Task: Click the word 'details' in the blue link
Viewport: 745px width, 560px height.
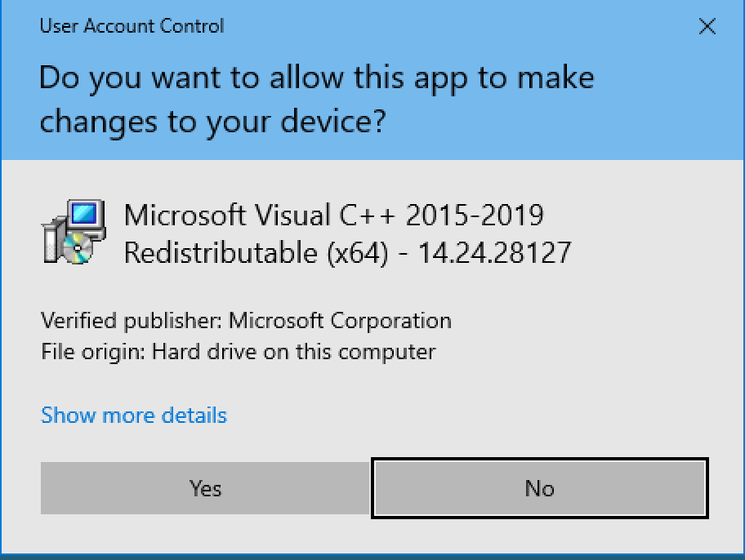Action: click(x=194, y=416)
